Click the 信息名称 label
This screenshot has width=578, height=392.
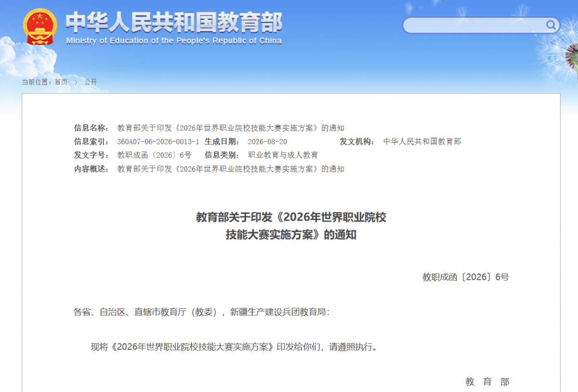pyautogui.click(x=92, y=128)
